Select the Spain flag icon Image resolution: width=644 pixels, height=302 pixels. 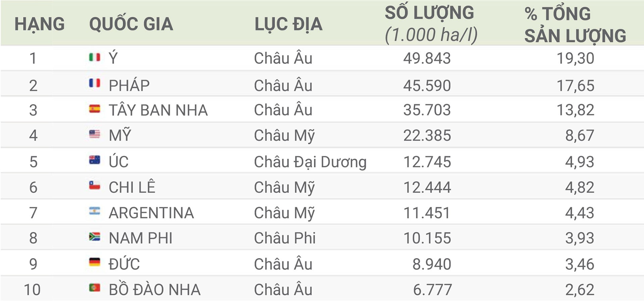click(x=95, y=109)
